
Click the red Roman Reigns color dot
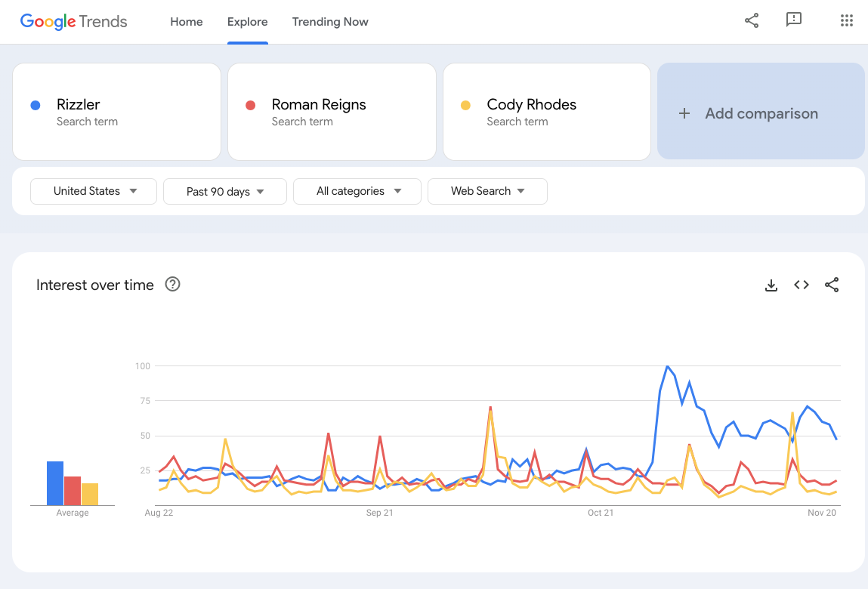click(x=250, y=105)
